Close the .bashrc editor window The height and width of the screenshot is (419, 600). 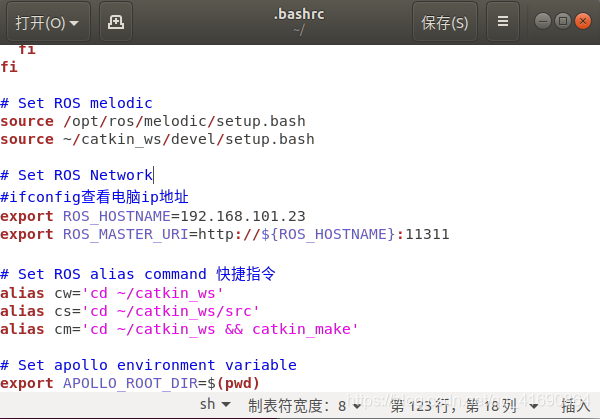583,21
